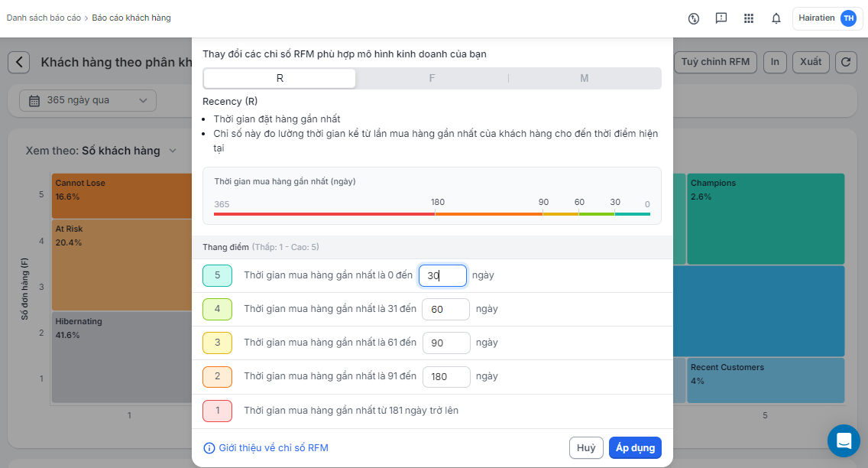
Task: Click the Danh sách báo cáo breadcrumb
Action: pos(44,18)
